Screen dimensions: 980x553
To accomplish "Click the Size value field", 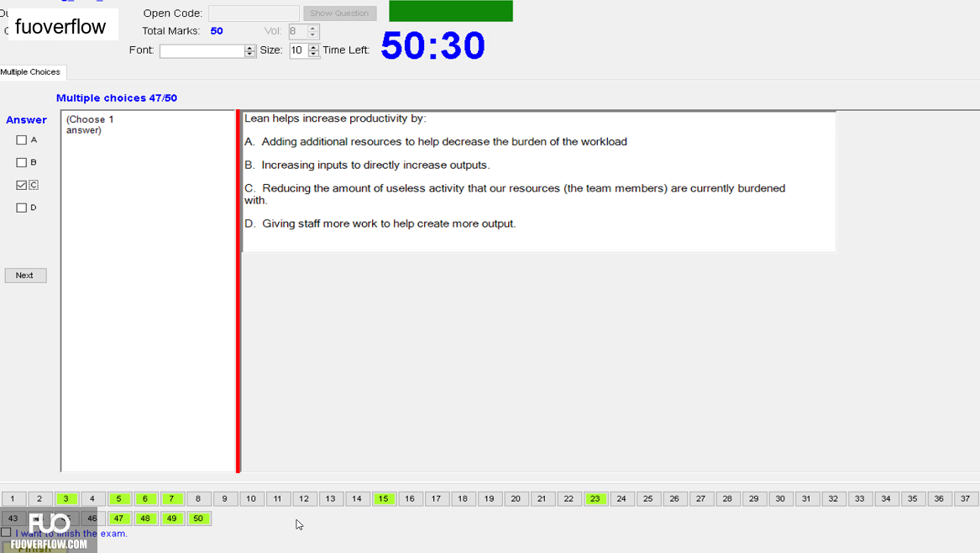I will (x=299, y=50).
